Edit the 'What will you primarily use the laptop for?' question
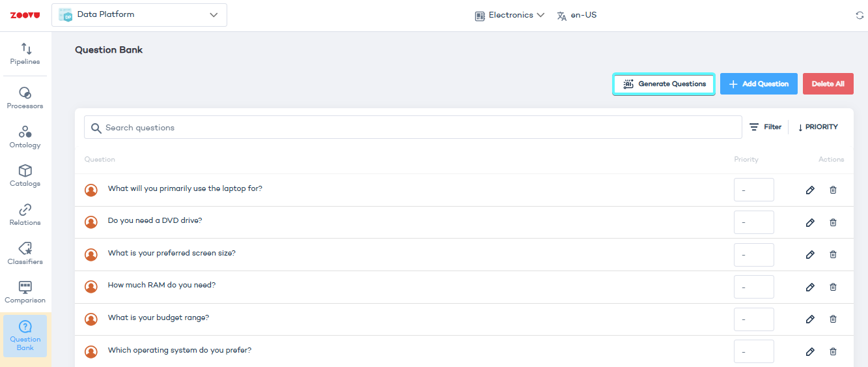This screenshot has width=868, height=367. [810, 190]
